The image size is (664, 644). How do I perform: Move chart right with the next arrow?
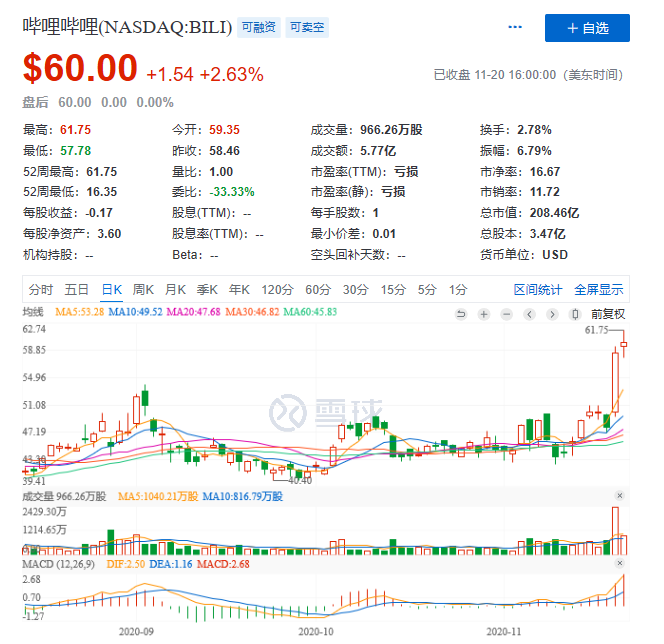(x=552, y=315)
